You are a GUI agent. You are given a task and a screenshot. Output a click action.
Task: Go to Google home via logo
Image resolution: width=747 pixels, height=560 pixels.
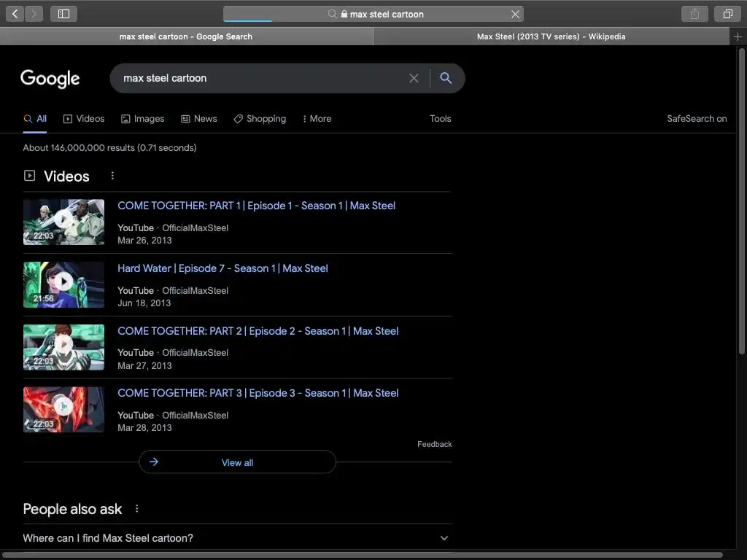click(x=50, y=79)
